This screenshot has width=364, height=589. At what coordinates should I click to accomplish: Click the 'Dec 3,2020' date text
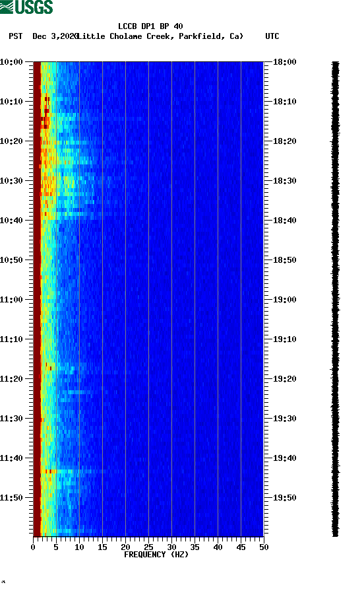click(x=55, y=36)
